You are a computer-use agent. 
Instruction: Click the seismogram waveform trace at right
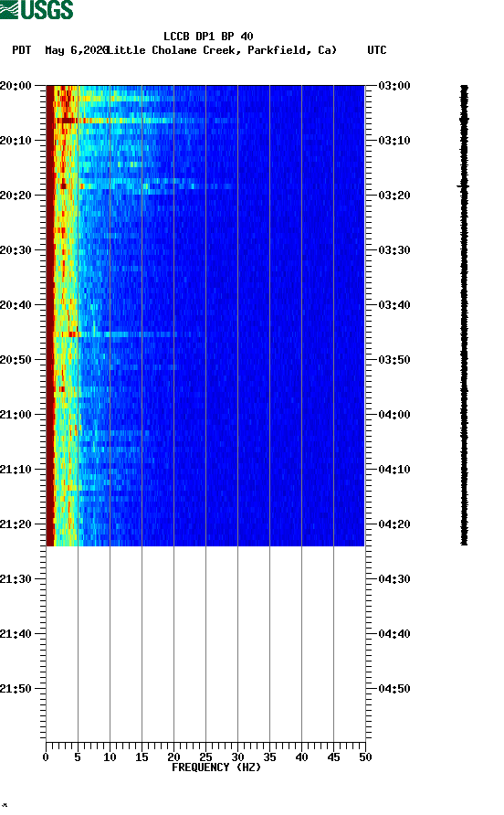pos(464,315)
